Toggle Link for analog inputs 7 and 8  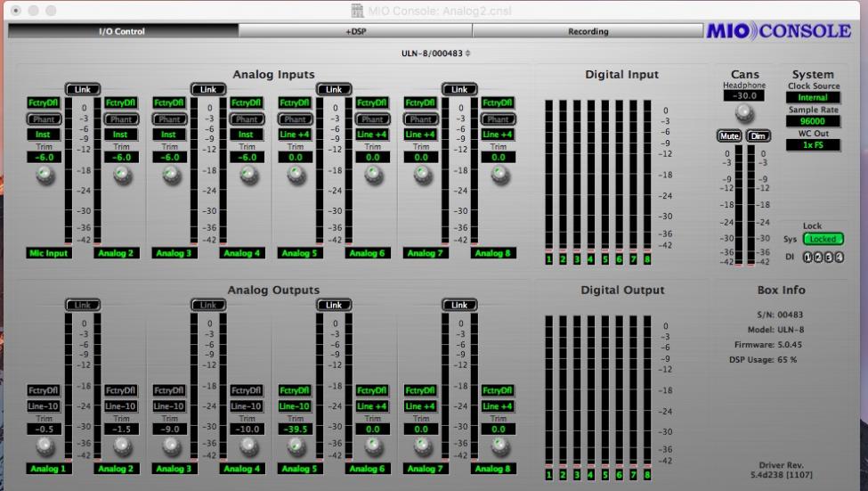pyautogui.click(x=459, y=89)
